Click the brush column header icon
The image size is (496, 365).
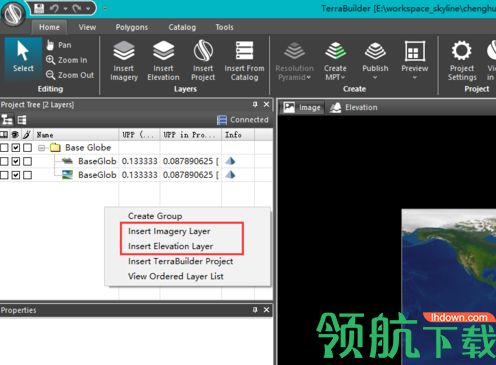click(27, 135)
